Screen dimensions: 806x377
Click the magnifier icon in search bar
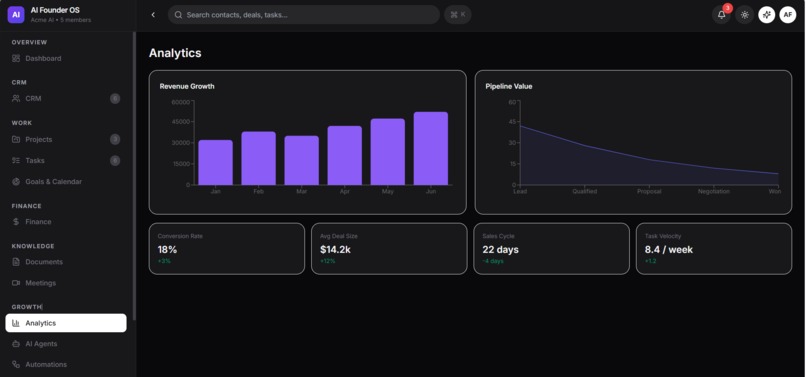click(x=178, y=15)
